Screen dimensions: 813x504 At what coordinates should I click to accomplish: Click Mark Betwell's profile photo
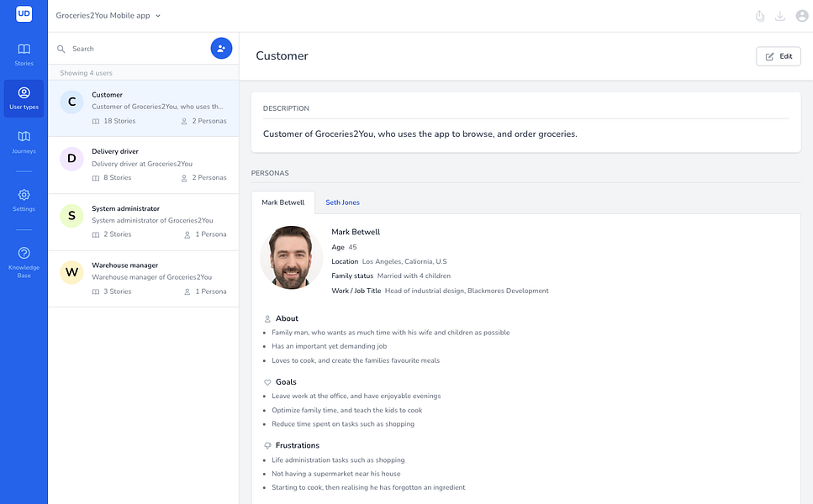(290, 258)
